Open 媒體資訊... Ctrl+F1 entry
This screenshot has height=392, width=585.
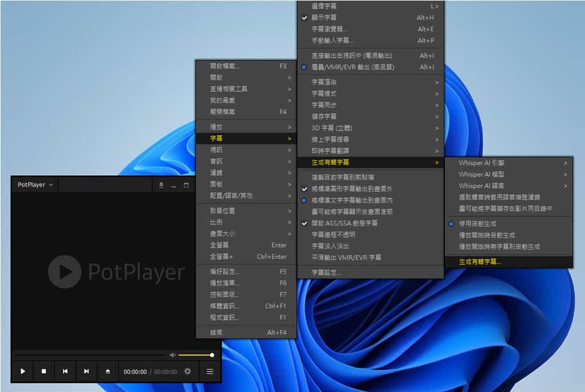click(x=246, y=306)
